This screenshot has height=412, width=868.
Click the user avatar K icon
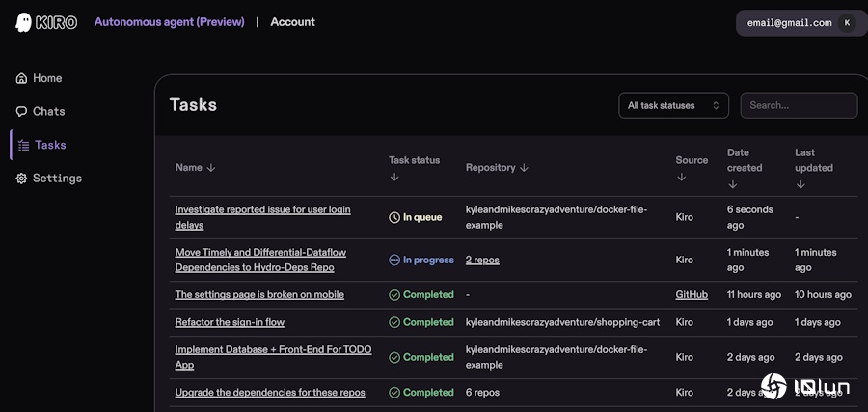[847, 23]
